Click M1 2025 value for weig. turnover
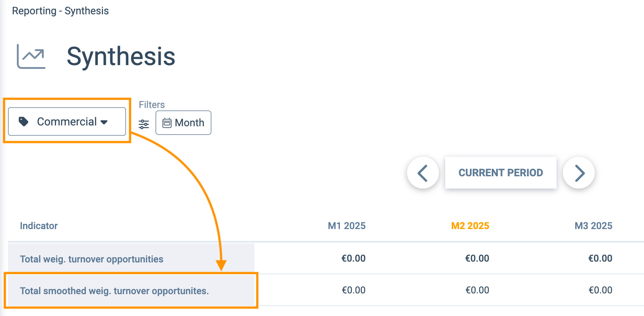 click(x=353, y=258)
